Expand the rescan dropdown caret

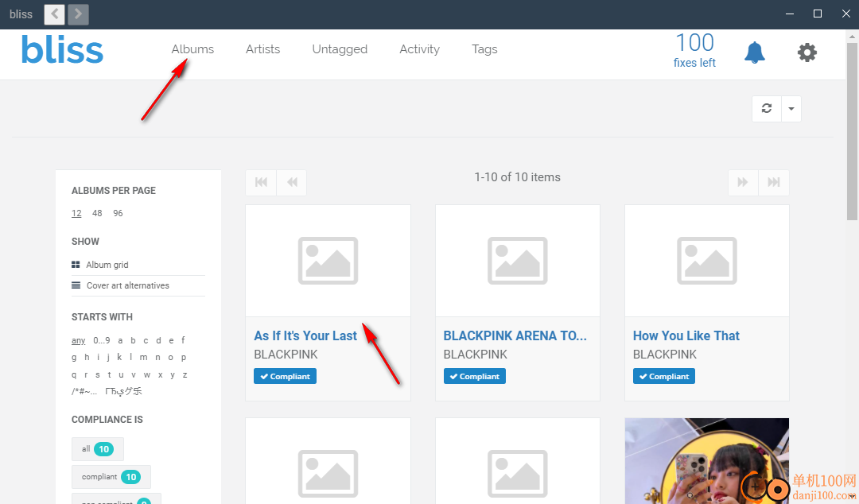tap(791, 108)
